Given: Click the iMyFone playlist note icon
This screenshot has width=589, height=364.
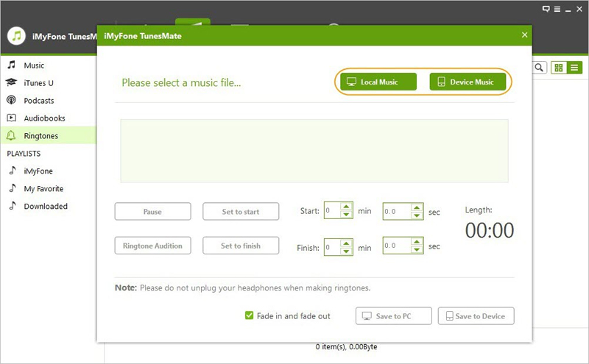Looking at the screenshot, I should click(x=13, y=171).
